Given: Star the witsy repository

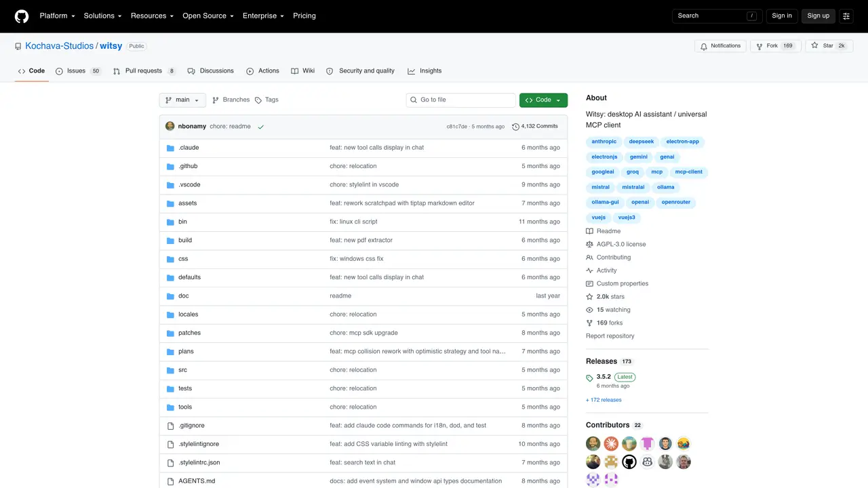Looking at the screenshot, I should (x=829, y=46).
